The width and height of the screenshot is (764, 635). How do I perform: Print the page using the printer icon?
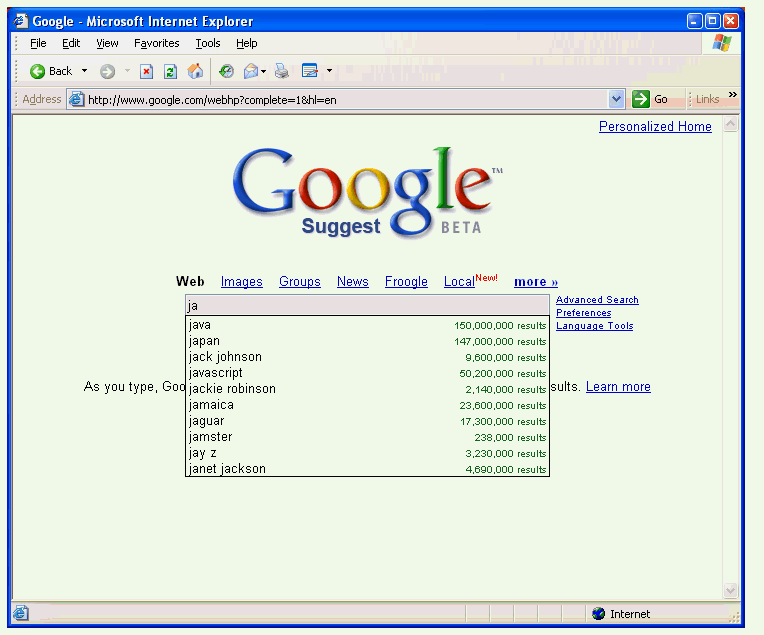pos(282,71)
